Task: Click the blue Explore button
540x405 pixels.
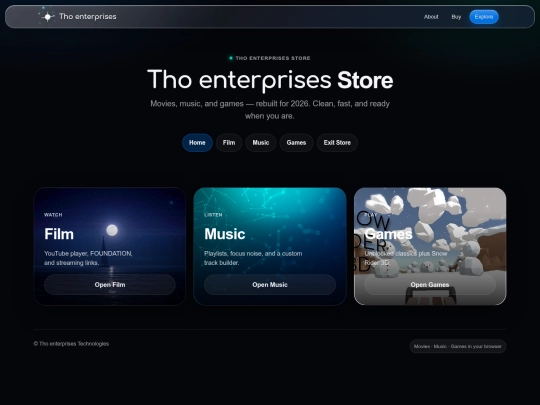Action: point(484,17)
